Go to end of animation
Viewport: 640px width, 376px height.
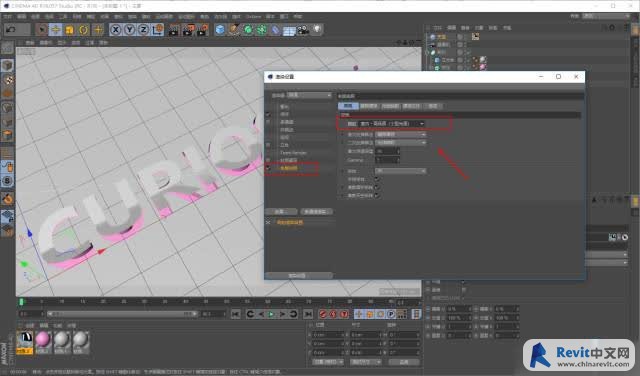coord(308,314)
